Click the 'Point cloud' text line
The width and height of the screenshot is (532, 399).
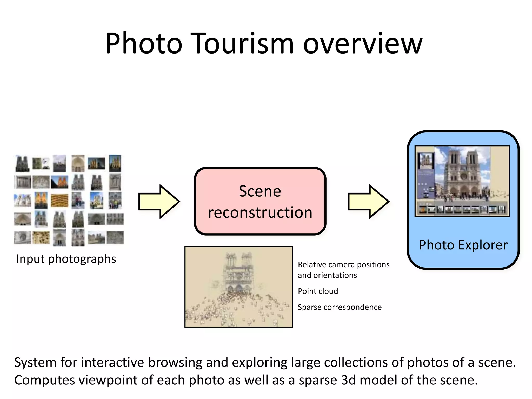pyautogui.click(x=318, y=291)
